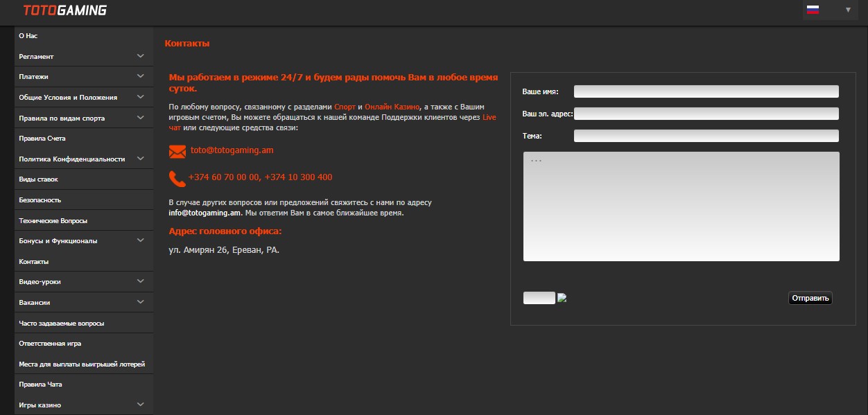This screenshot has height=415, width=868.
Task: Open Технические Вопросы sidebar item
Action: [x=84, y=220]
